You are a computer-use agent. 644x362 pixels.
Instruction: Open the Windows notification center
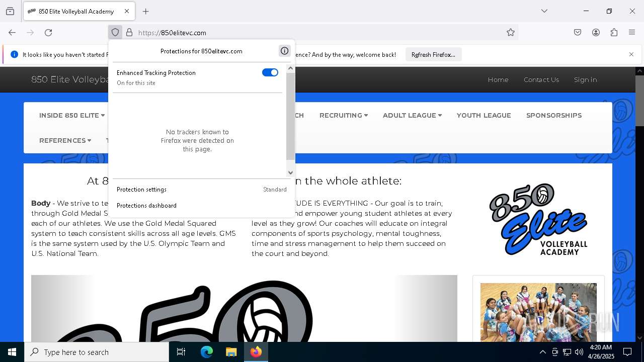[x=627, y=352]
